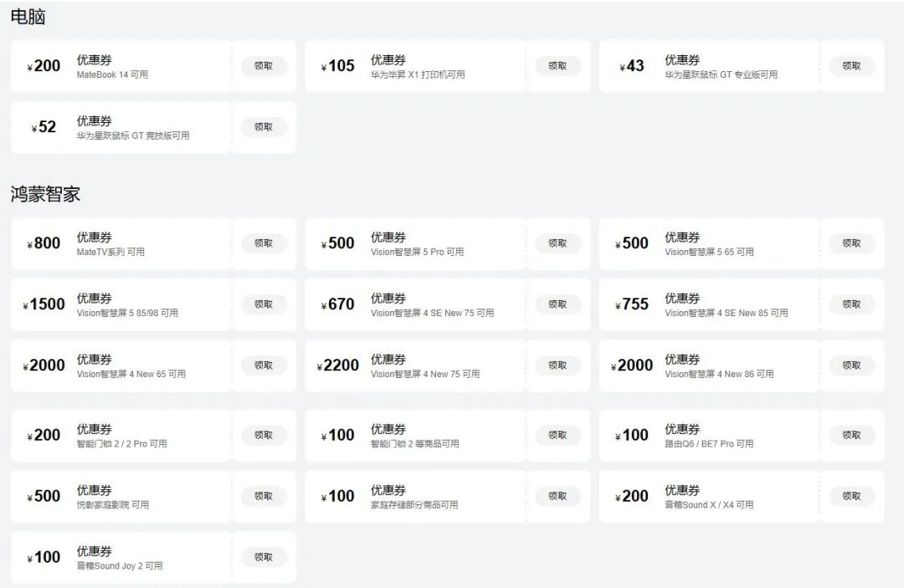Claim the ¥2200 智慧屏 4 New 75 coupon
The width and height of the screenshot is (904, 588).
click(557, 366)
